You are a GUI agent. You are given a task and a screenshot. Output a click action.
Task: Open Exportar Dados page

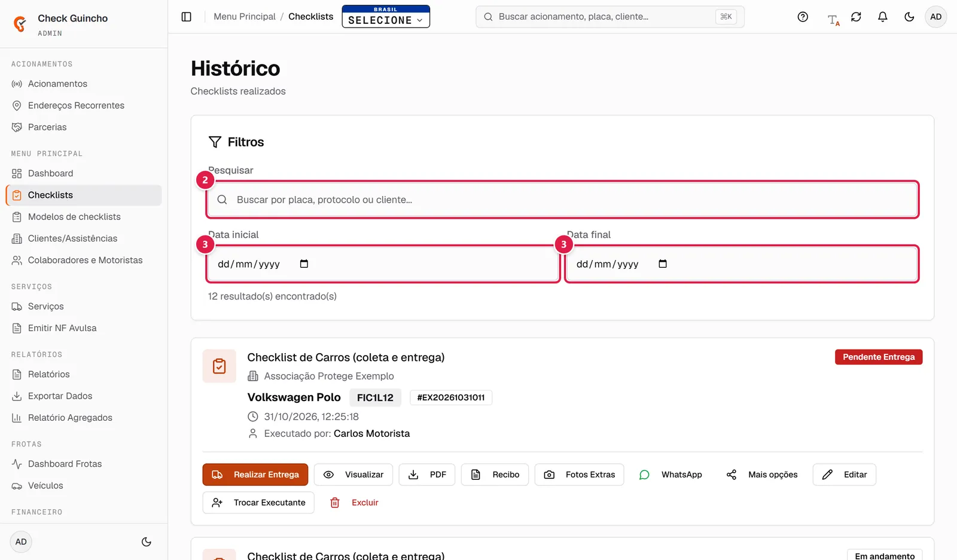click(84, 396)
